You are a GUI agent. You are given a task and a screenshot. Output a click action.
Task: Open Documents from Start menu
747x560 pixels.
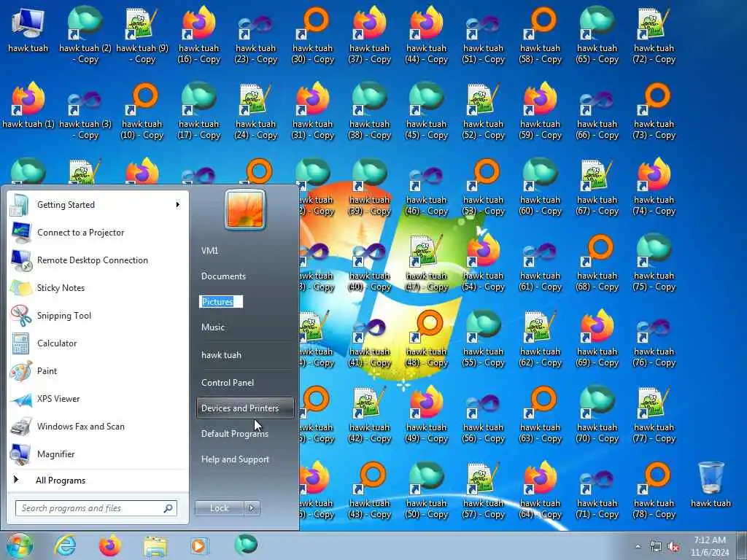coord(223,276)
